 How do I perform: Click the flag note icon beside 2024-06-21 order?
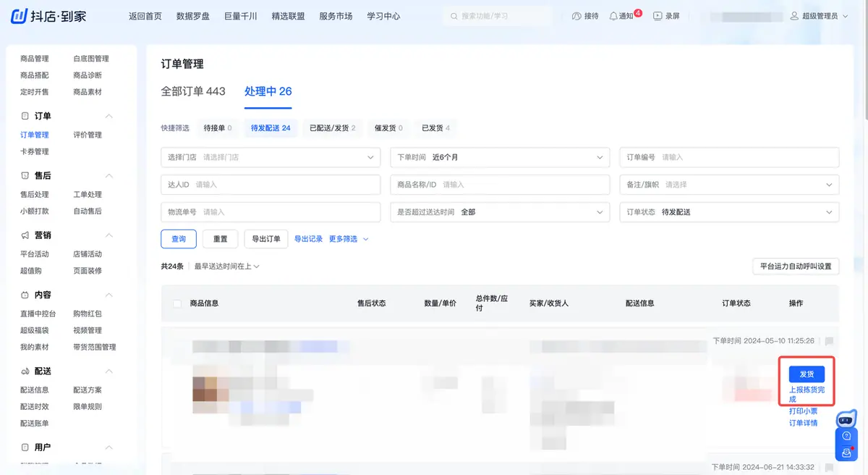tap(829, 468)
